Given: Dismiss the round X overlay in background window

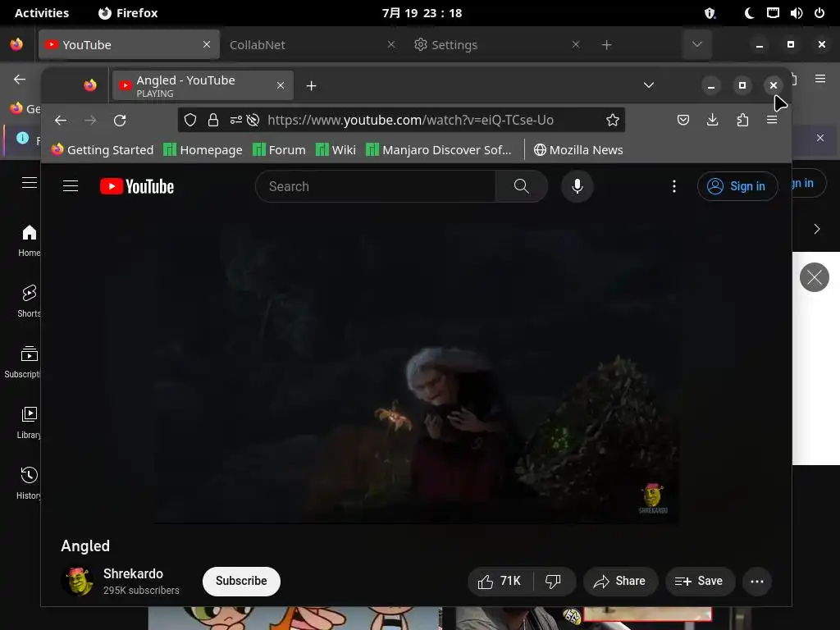Looking at the screenshot, I should [x=815, y=277].
